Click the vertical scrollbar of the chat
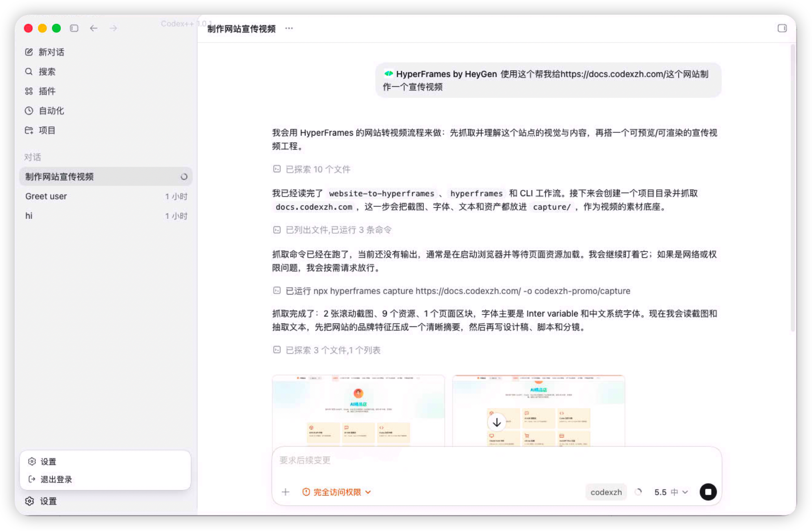 click(x=793, y=188)
